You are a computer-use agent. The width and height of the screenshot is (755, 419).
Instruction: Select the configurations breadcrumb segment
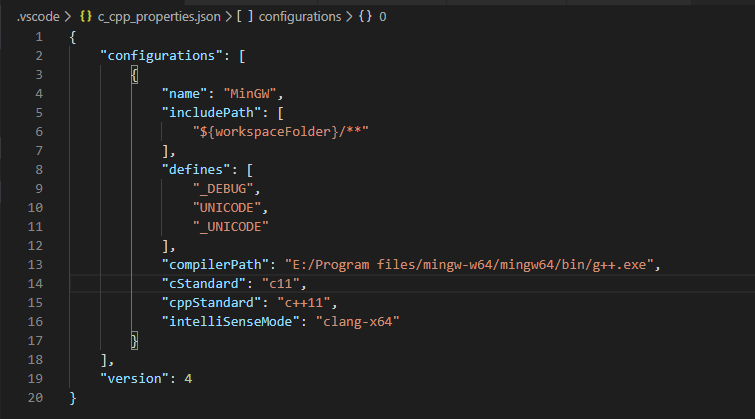pos(300,17)
